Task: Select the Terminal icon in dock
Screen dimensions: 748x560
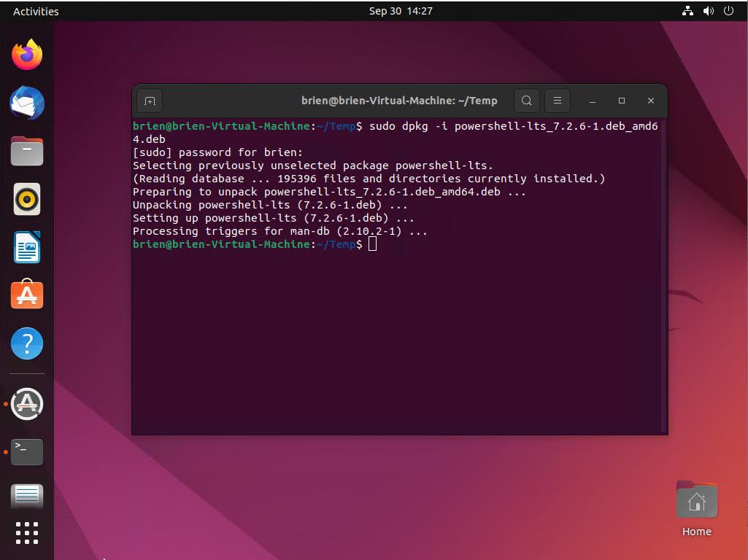Action: click(27, 451)
